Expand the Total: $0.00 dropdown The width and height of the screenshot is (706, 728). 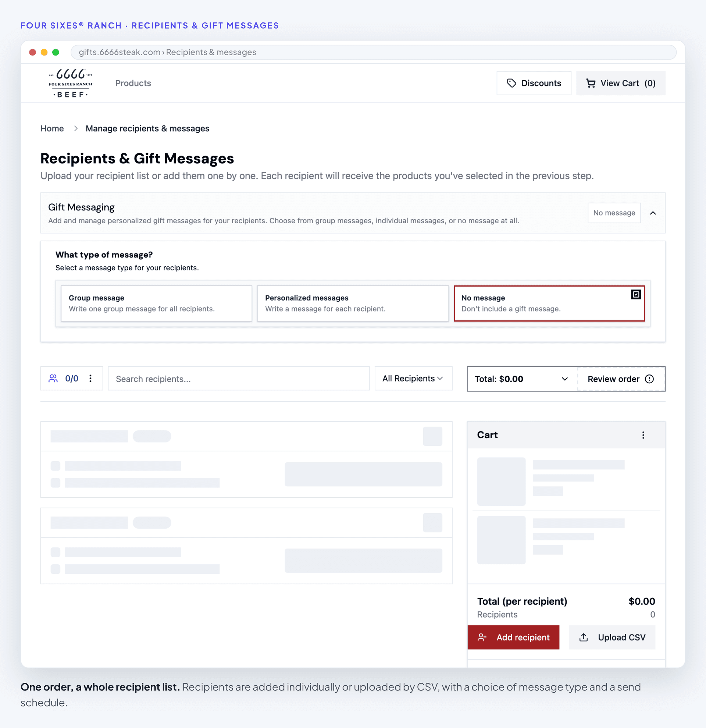tap(522, 379)
